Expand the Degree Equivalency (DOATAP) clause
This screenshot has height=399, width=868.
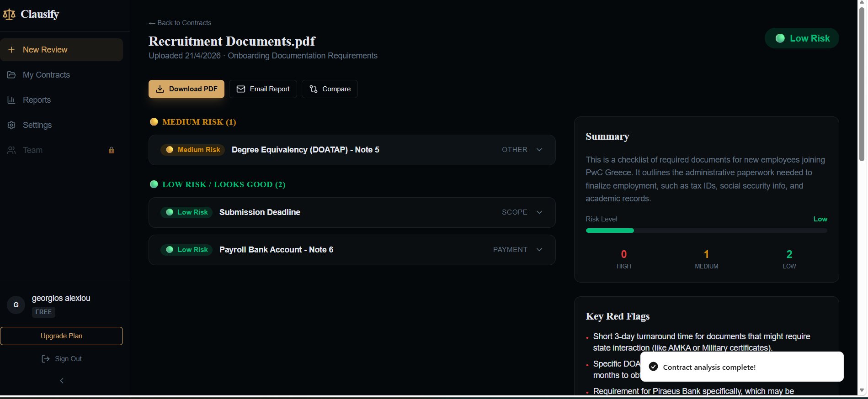coord(539,150)
